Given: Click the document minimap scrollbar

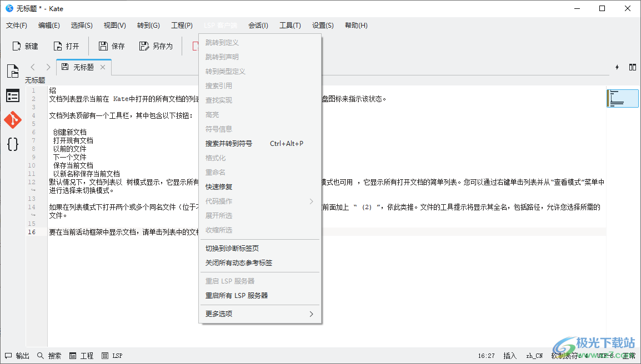Looking at the screenshot, I should click(623, 98).
